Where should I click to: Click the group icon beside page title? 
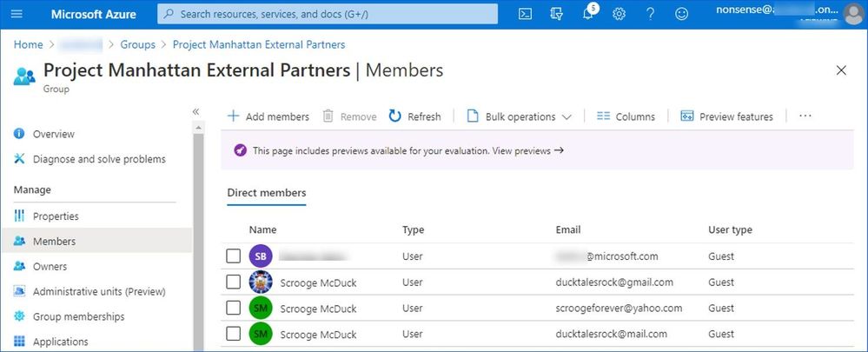pos(24,76)
